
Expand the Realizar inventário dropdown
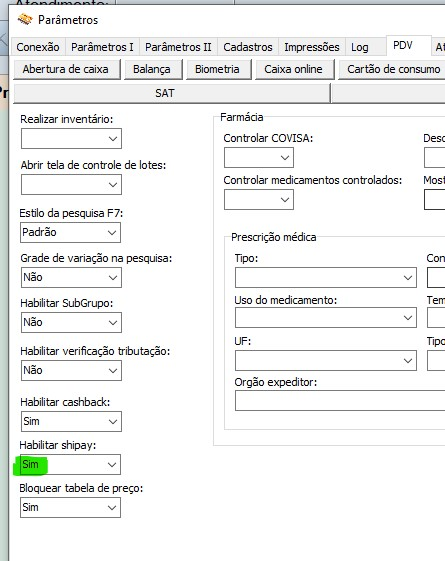point(71,138)
